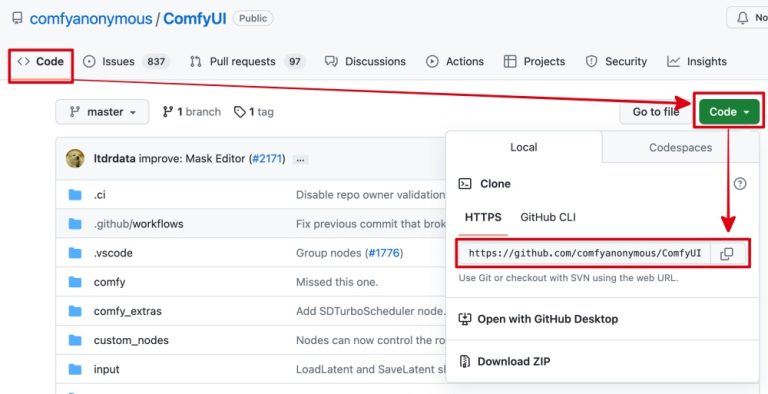Click the .vscode folder icon
Viewport: 768px width, 394px height.
(75, 253)
